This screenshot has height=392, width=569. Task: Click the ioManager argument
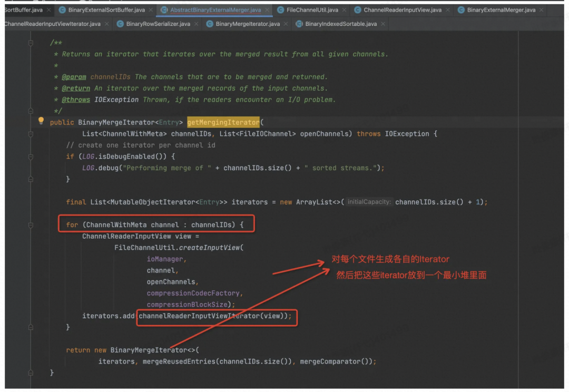164,259
